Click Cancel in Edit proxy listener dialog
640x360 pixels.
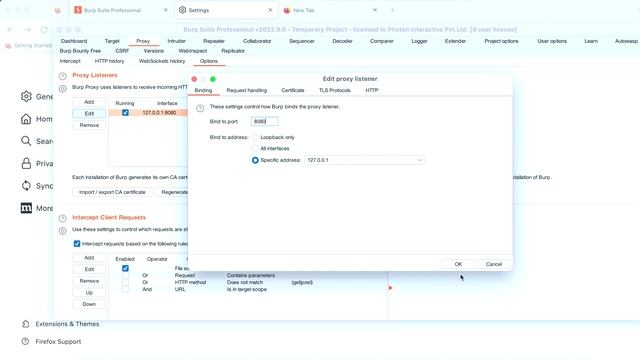point(494,264)
